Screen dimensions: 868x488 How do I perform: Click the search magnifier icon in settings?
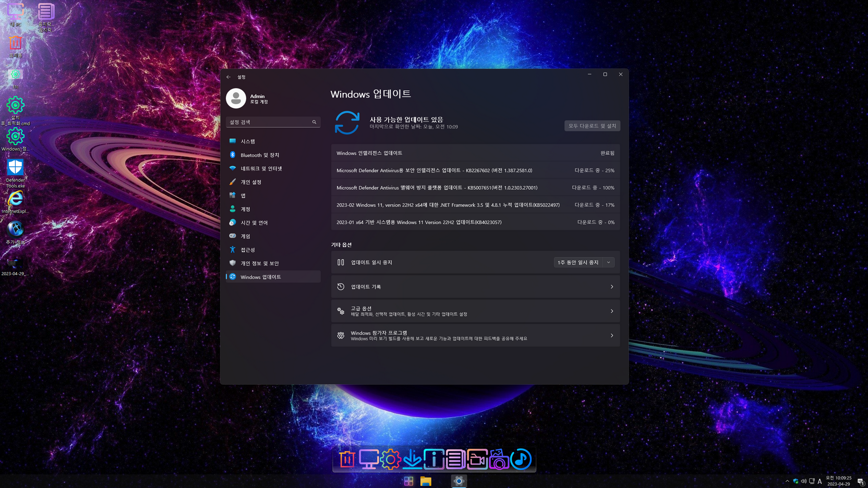[x=314, y=122]
